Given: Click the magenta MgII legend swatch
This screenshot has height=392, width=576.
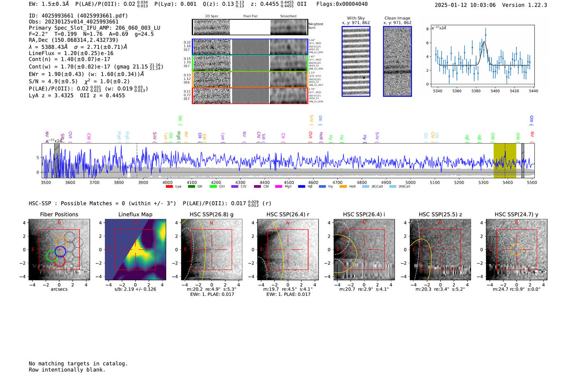Looking at the screenshot, I should click(279, 187).
